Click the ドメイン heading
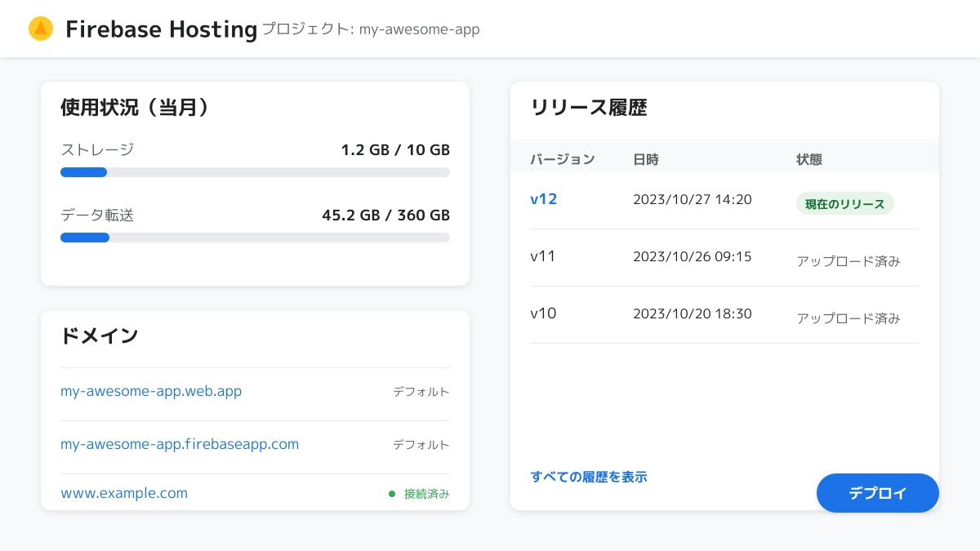Screen dimensions: 980x551 point(100,335)
